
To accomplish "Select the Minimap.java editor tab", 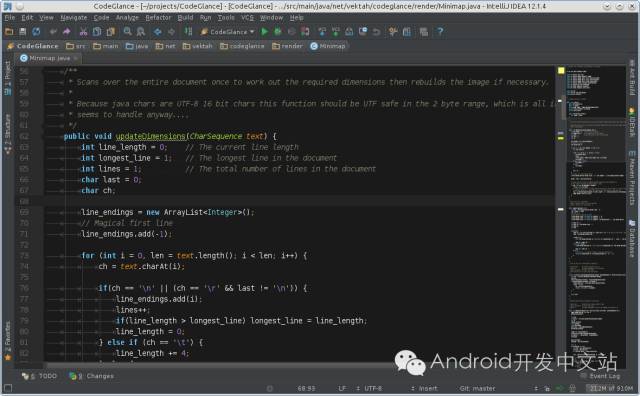I will click(49, 58).
